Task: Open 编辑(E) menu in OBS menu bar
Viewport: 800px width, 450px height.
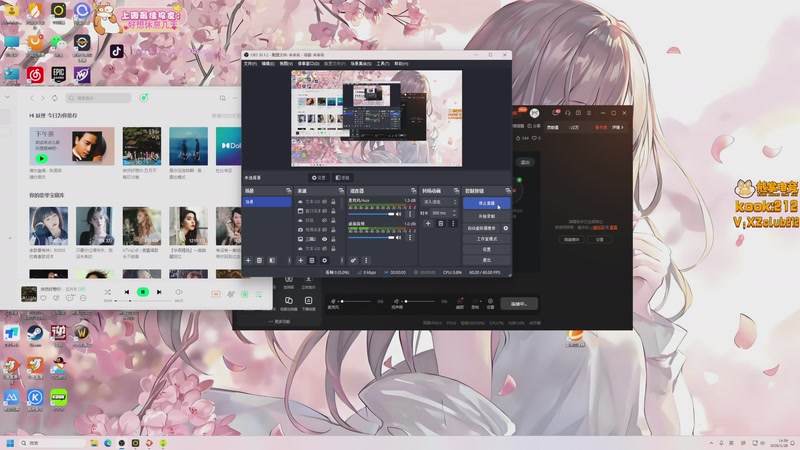Action: (x=268, y=64)
